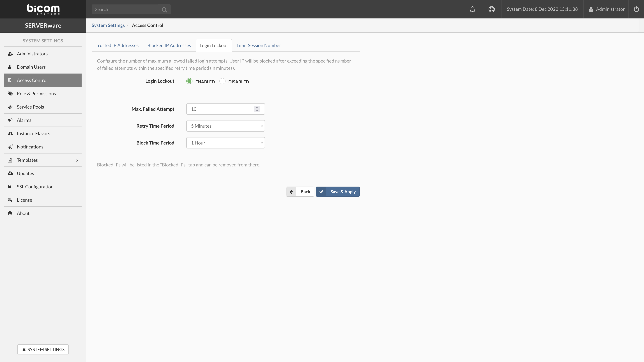Click the notification bell icon in top bar
Image resolution: width=644 pixels, height=362 pixels.
tap(473, 9)
